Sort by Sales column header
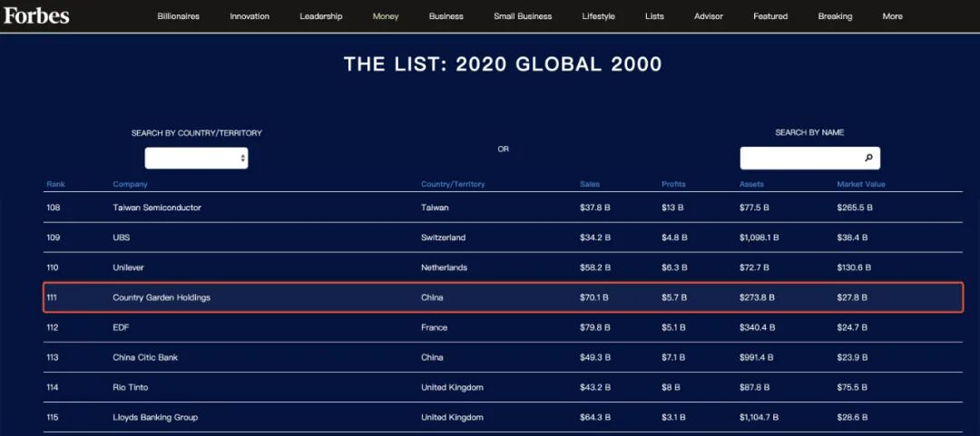Screen dimensions: 980x436 pos(590,184)
